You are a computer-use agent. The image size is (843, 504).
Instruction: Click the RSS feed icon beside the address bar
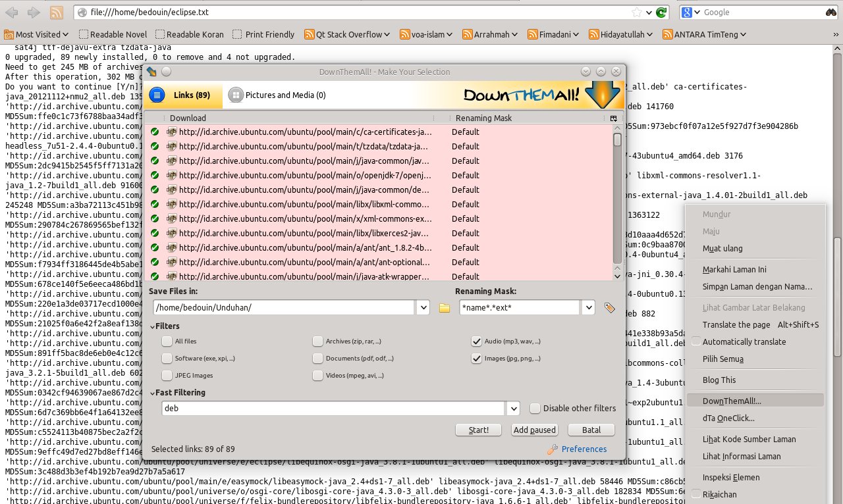[x=57, y=13]
